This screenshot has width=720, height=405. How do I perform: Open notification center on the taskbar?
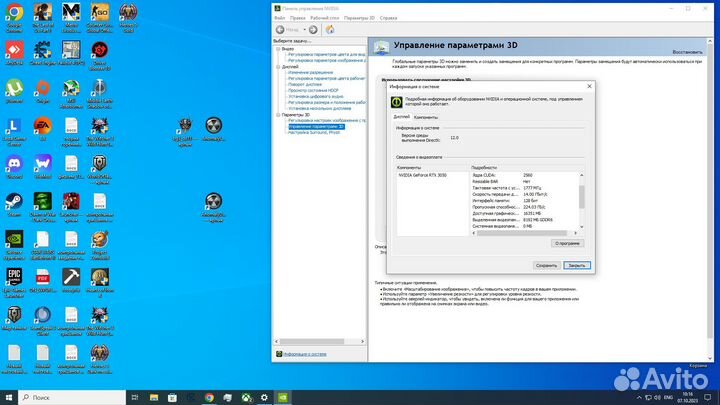(x=708, y=398)
